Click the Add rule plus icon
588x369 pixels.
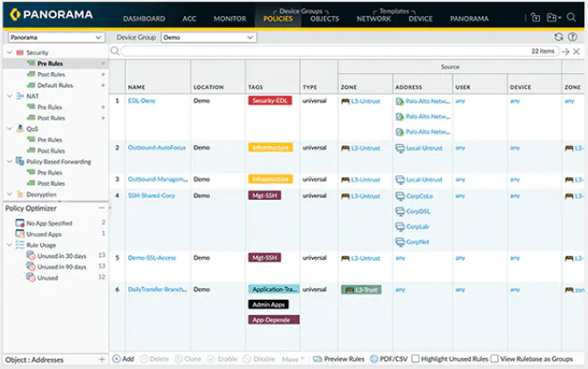117,359
